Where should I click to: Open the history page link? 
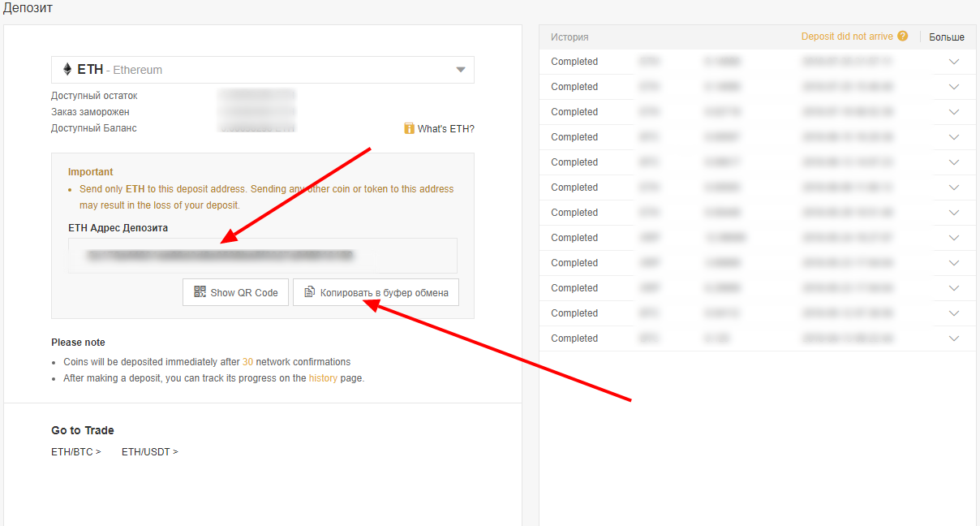click(x=323, y=378)
